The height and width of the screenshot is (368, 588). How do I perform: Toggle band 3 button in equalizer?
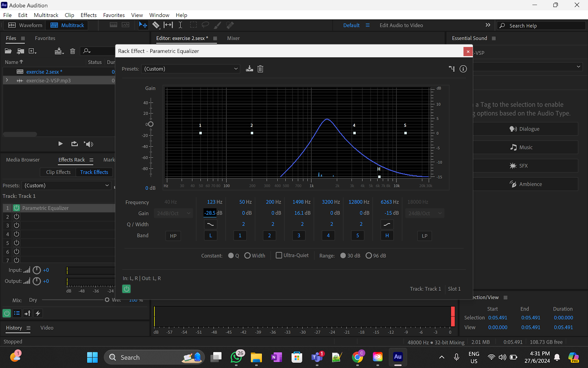[299, 236]
